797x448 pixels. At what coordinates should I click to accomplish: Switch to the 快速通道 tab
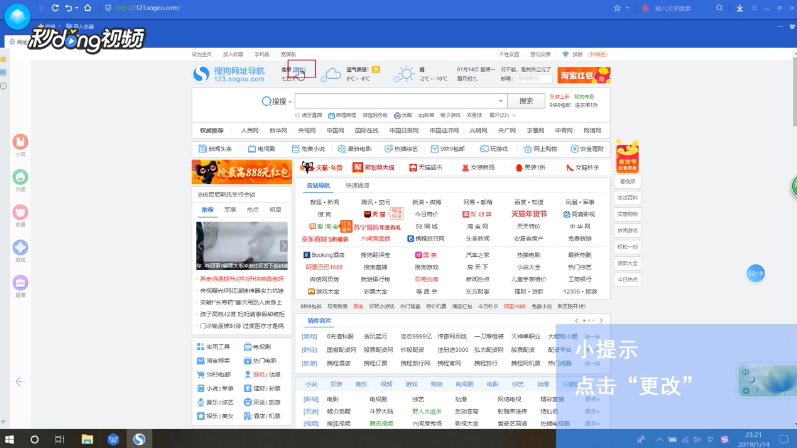[357, 186]
